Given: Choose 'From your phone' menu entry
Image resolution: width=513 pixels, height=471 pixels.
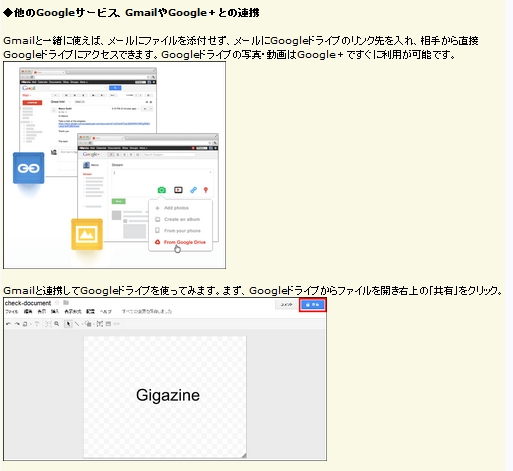Looking at the screenshot, I should click(182, 231).
